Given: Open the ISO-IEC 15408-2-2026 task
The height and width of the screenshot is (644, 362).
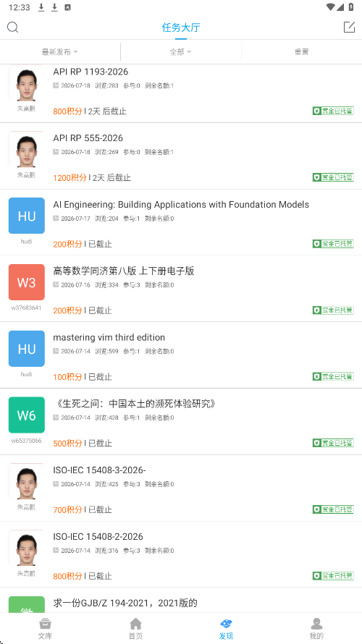Looking at the screenshot, I should [181, 554].
